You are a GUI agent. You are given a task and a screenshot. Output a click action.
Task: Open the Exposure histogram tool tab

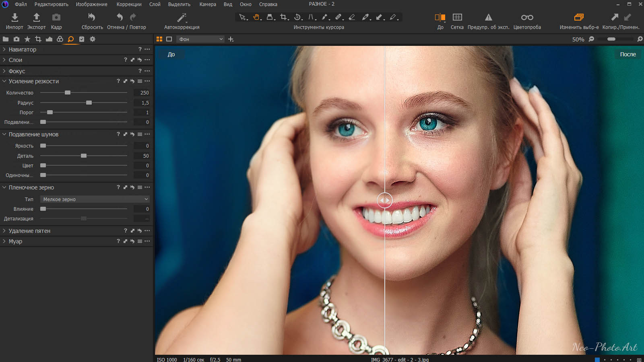click(x=49, y=39)
